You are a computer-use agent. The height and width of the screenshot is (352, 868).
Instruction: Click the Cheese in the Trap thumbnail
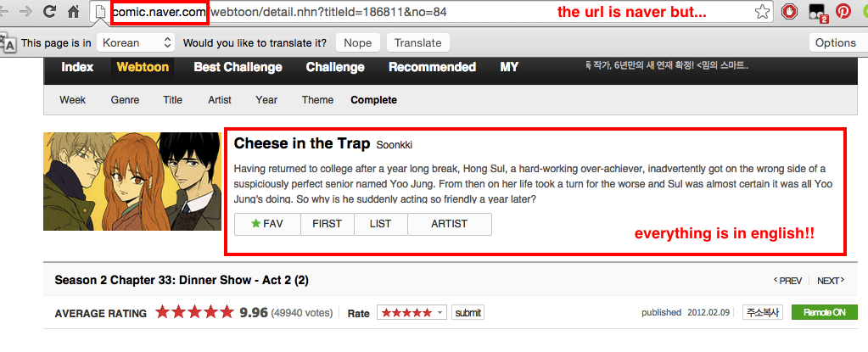(132, 182)
